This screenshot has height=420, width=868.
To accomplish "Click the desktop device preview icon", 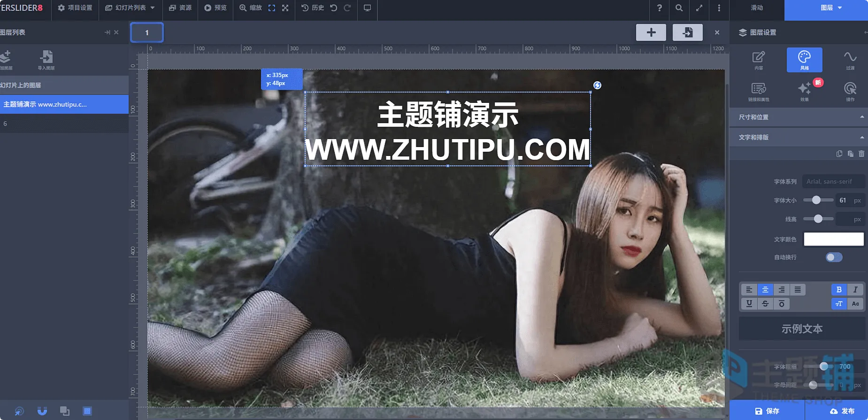I will 368,8.
